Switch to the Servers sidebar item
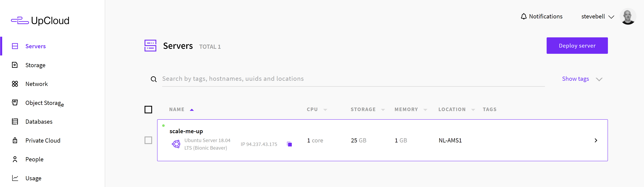Viewport: 644px width, 187px height. (x=35, y=46)
